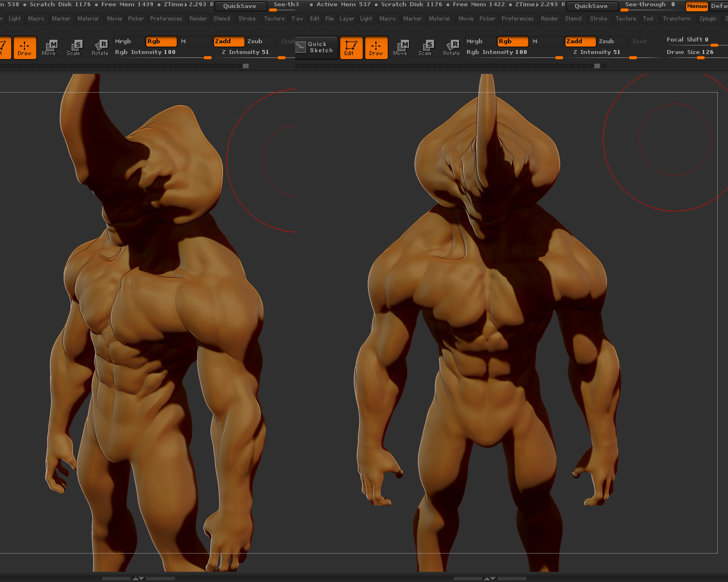Activate Rotate tool in the right ZBrush window
The image size is (728, 582).
[x=452, y=48]
